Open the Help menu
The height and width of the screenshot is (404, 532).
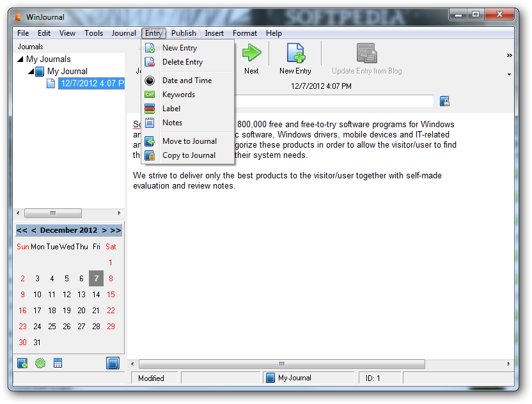(274, 33)
